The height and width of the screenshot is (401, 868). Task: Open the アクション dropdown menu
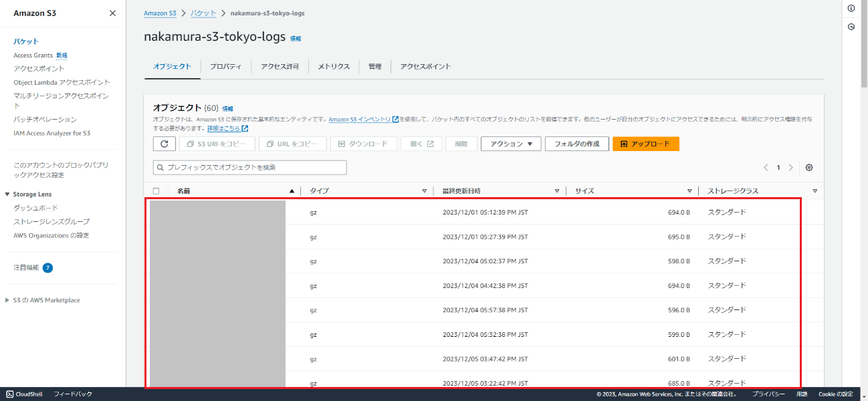point(511,144)
